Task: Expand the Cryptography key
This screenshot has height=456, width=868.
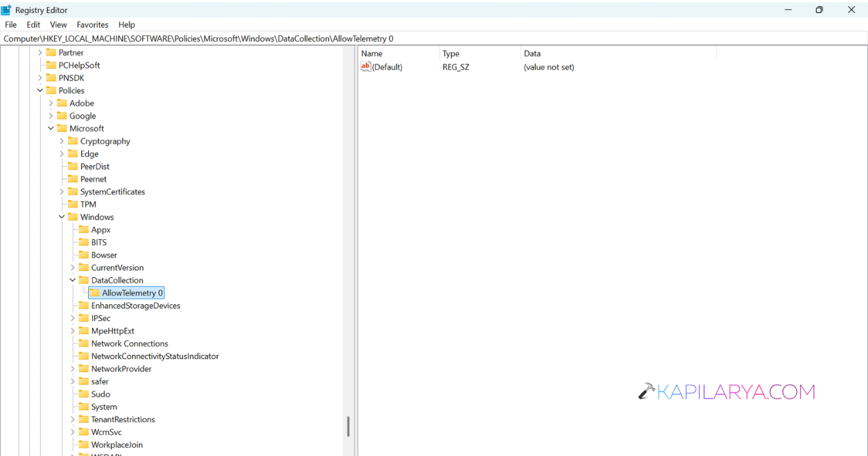Action: coord(62,141)
